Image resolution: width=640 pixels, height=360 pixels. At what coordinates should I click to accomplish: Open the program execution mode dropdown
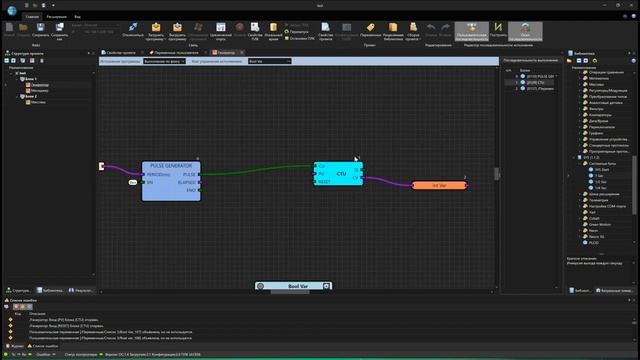point(164,61)
